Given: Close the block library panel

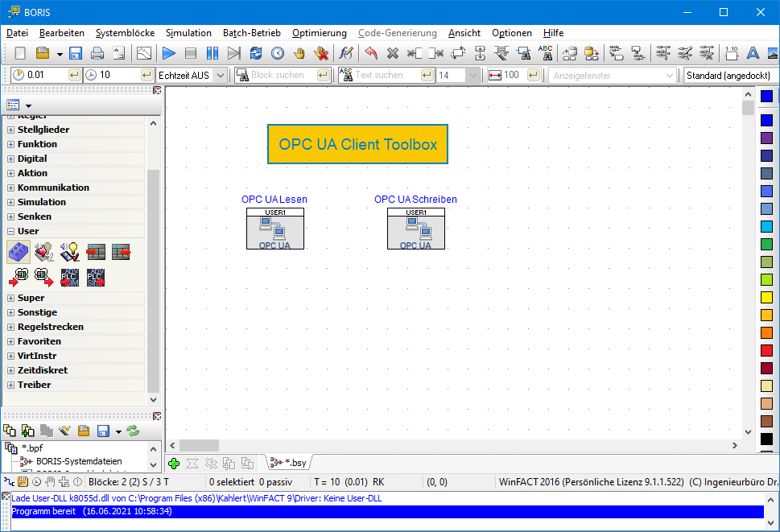Looking at the screenshot, I should tap(157, 90).
